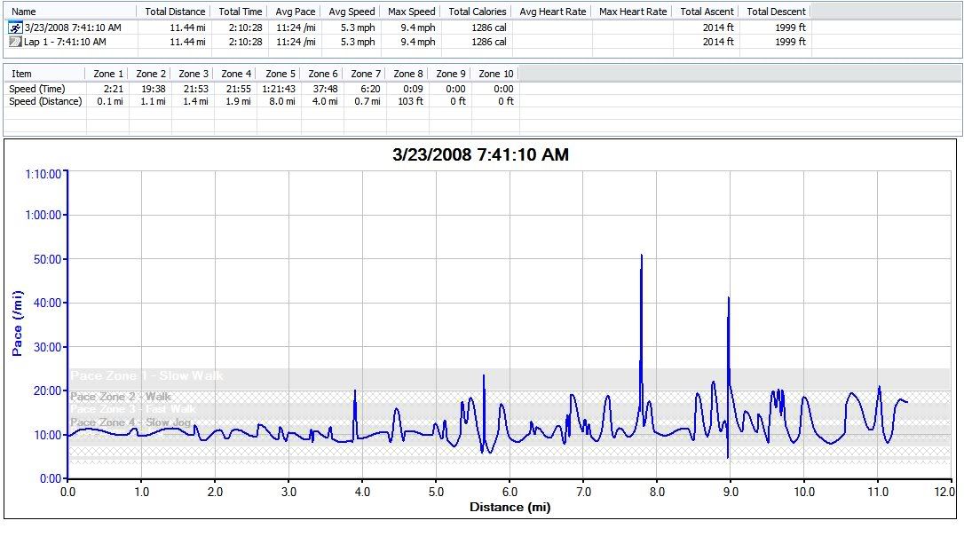Click the Avg Heart Rate column header

[x=552, y=12]
